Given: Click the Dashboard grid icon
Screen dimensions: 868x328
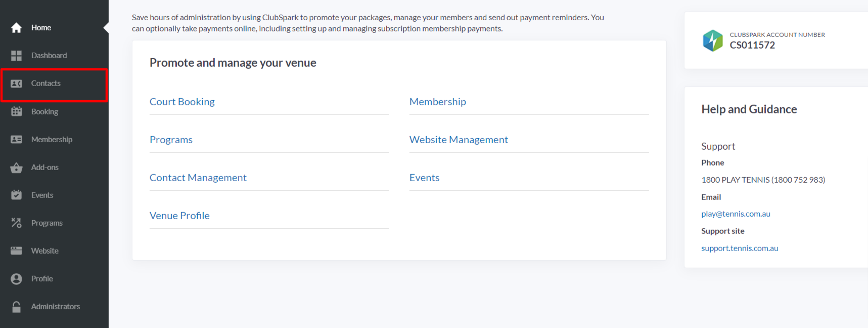Looking at the screenshot, I should [x=16, y=56].
